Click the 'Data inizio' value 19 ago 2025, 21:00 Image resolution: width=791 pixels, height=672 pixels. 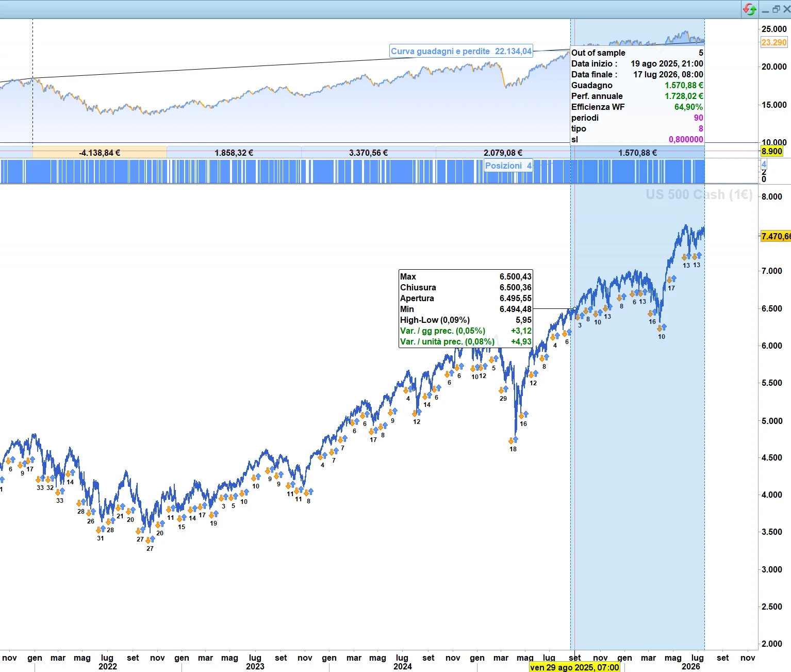pos(667,63)
